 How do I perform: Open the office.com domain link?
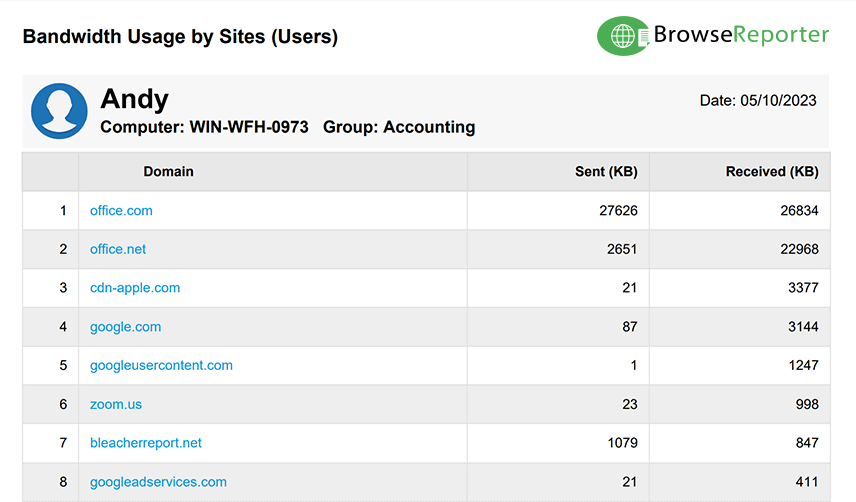pos(121,211)
